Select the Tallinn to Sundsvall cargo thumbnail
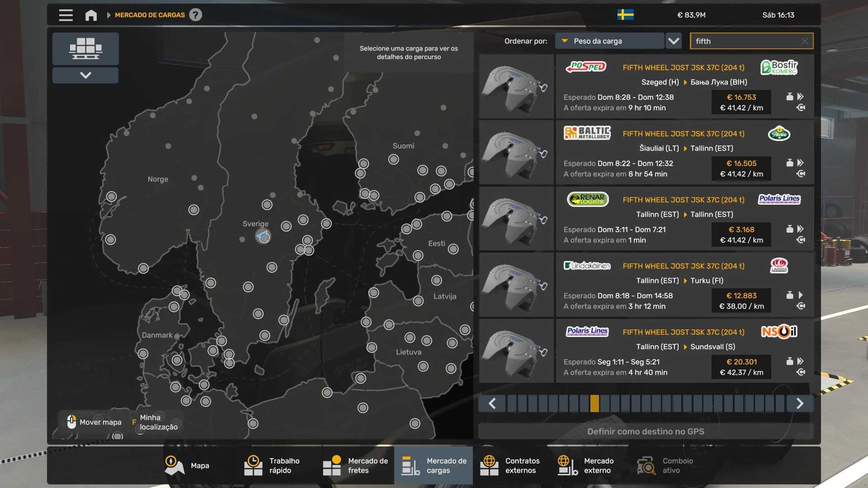This screenshot has height=488, width=868. point(516,351)
